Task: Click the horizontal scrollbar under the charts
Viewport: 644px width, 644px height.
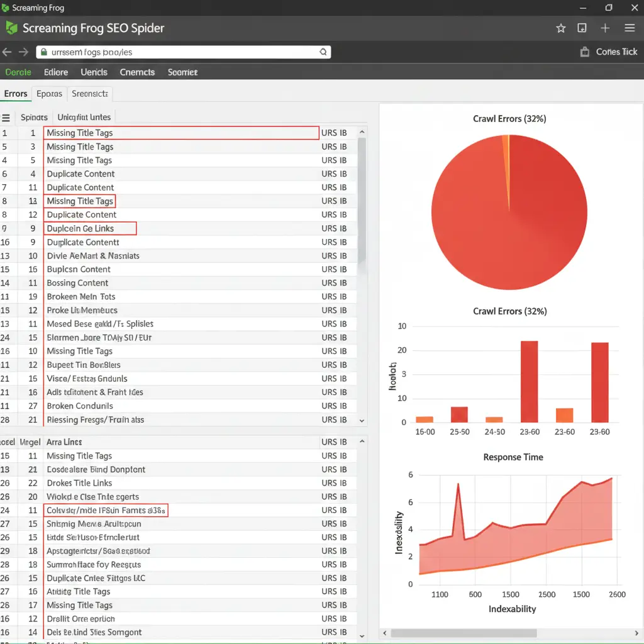Action: tap(464, 633)
